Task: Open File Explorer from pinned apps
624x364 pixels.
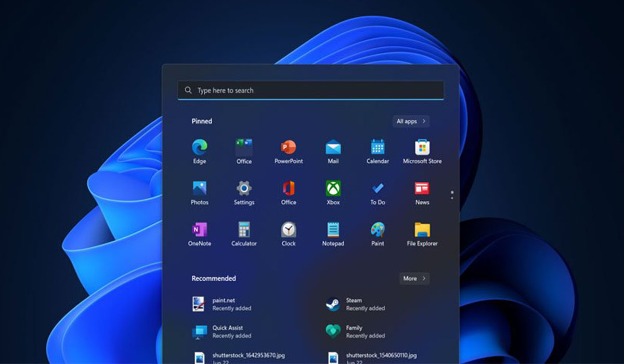Action: [422, 234]
